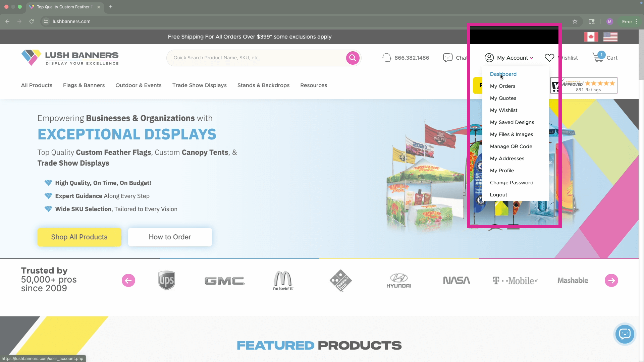Click the Wishlist heart icon
The width and height of the screenshot is (644, 362).
[x=549, y=58]
